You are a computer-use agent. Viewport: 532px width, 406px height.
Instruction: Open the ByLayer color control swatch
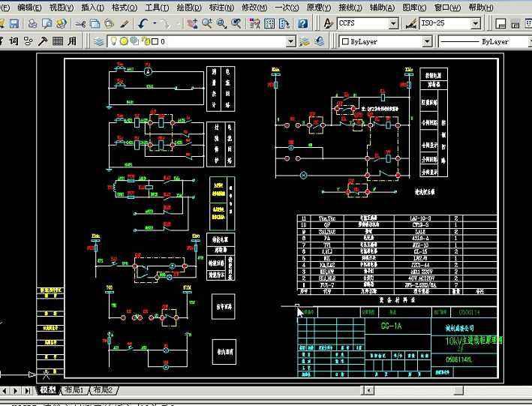[344, 42]
